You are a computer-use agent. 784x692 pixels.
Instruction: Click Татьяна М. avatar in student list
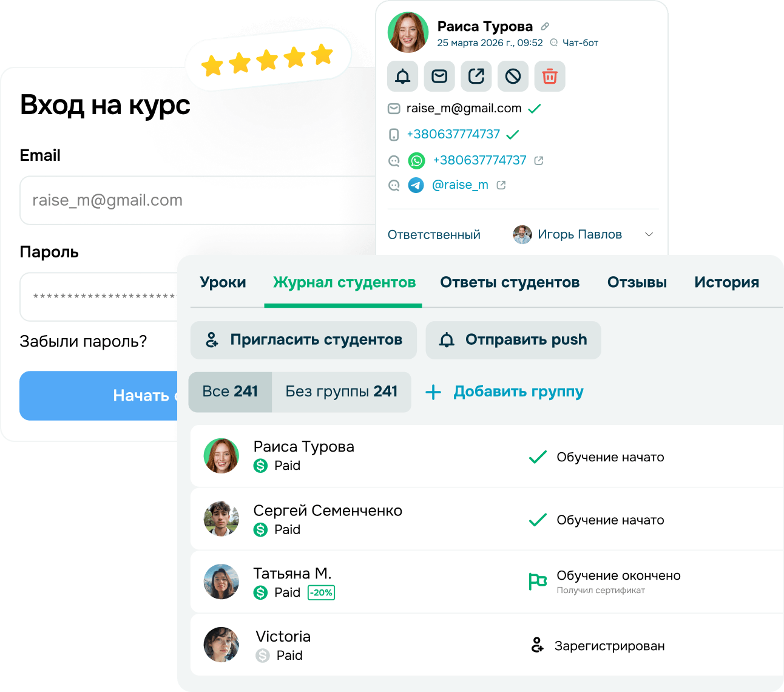[221, 582]
